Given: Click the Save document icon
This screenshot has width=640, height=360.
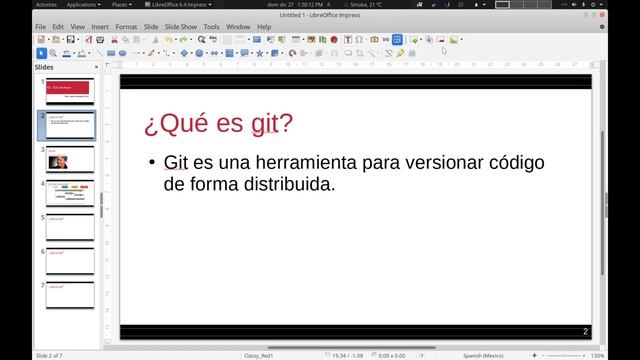Looking at the screenshot, I should pyautogui.click(x=71, y=40).
